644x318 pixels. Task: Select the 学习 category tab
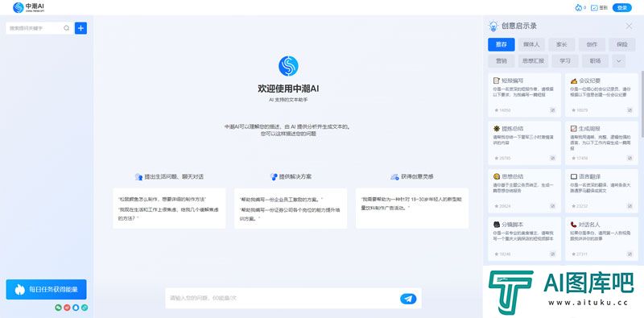click(565, 61)
